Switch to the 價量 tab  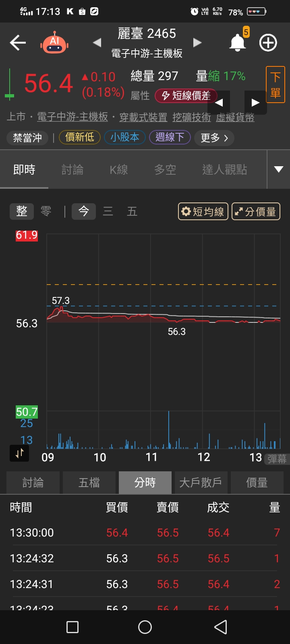point(257,483)
